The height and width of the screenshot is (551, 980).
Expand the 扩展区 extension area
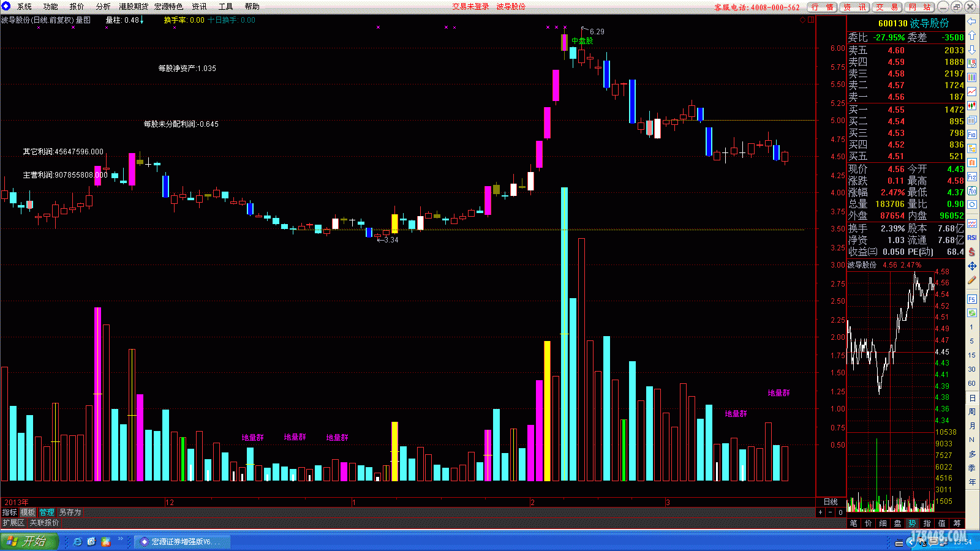pos(13,523)
